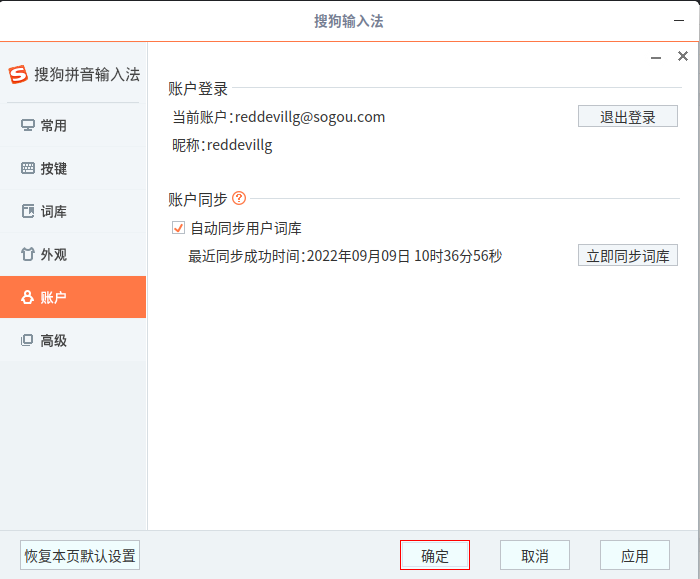Go to the 词库 settings tab
This screenshot has width=700, height=579.
tap(73, 212)
